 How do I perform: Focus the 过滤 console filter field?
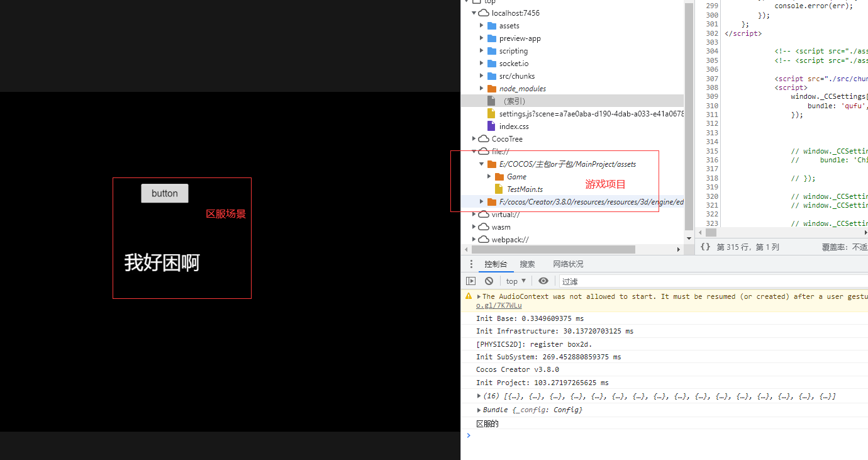[713, 281]
